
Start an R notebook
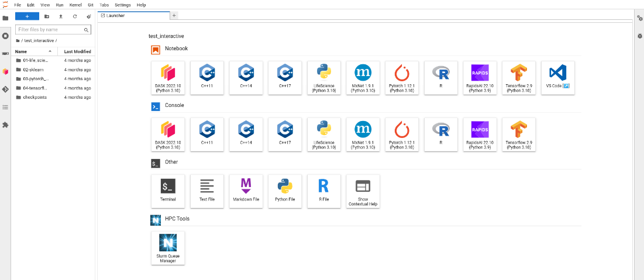(x=441, y=78)
